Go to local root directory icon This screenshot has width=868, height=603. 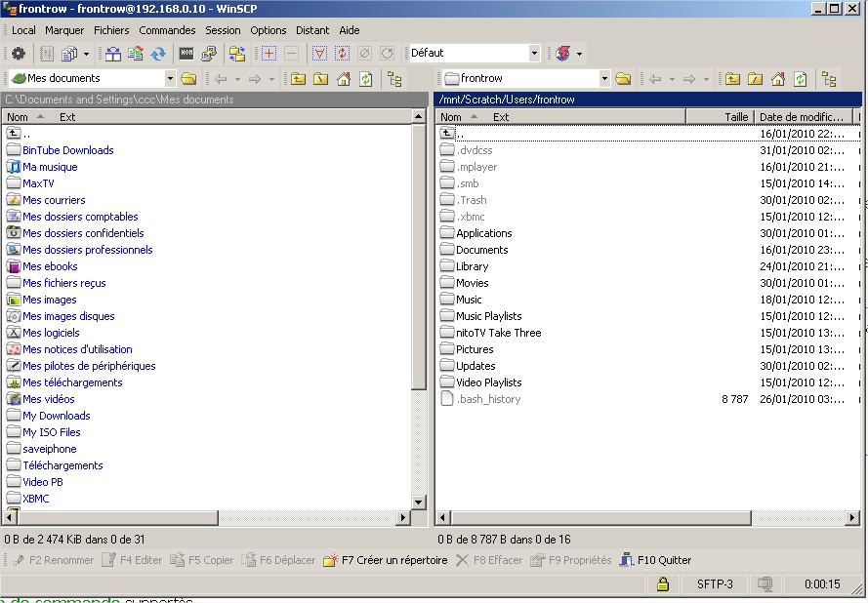(x=320, y=79)
